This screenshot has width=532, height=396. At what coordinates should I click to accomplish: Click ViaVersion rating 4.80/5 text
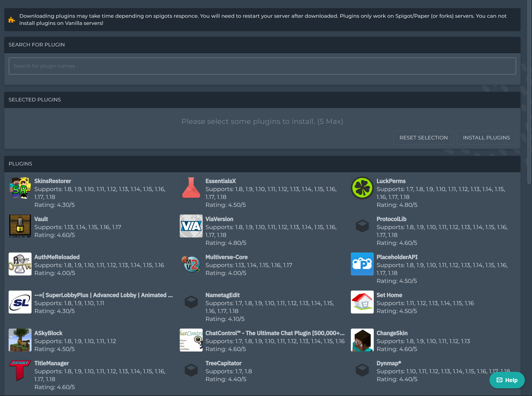pos(226,243)
